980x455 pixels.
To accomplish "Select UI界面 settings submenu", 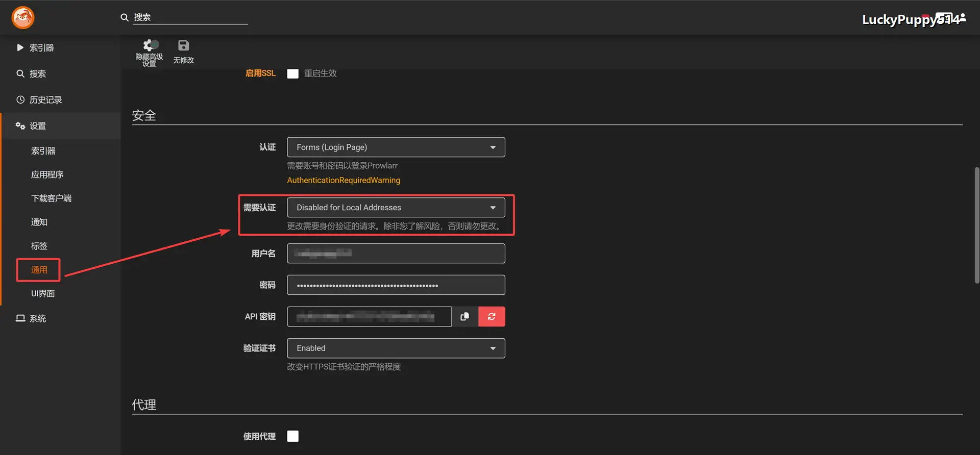I will [43, 293].
